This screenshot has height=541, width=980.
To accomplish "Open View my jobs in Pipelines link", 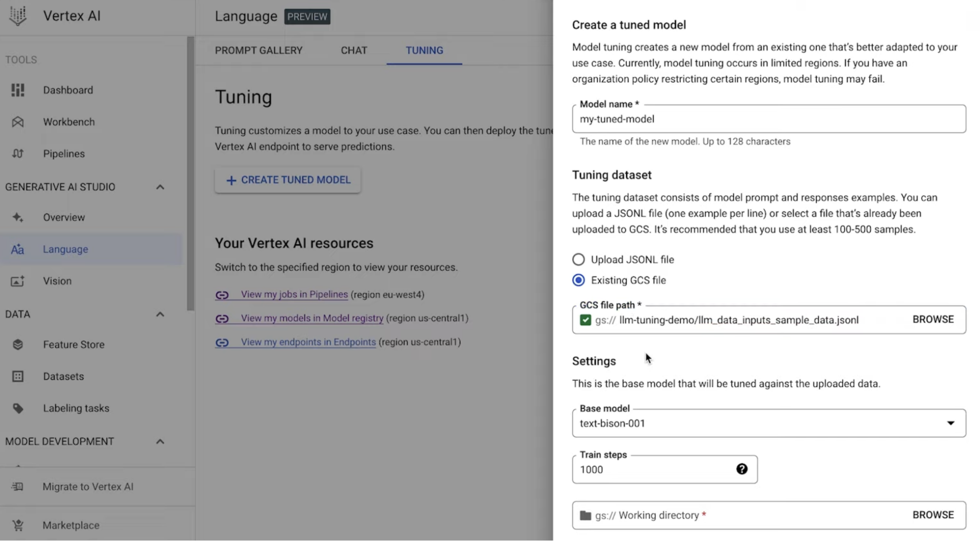I will point(294,294).
